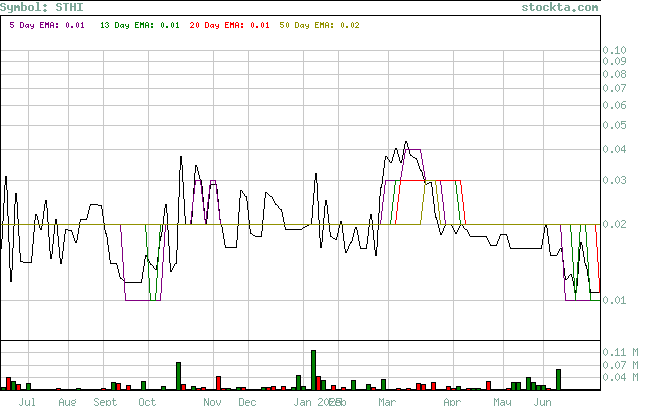
Task: Click the last green volume bar in June
Action: [558, 379]
